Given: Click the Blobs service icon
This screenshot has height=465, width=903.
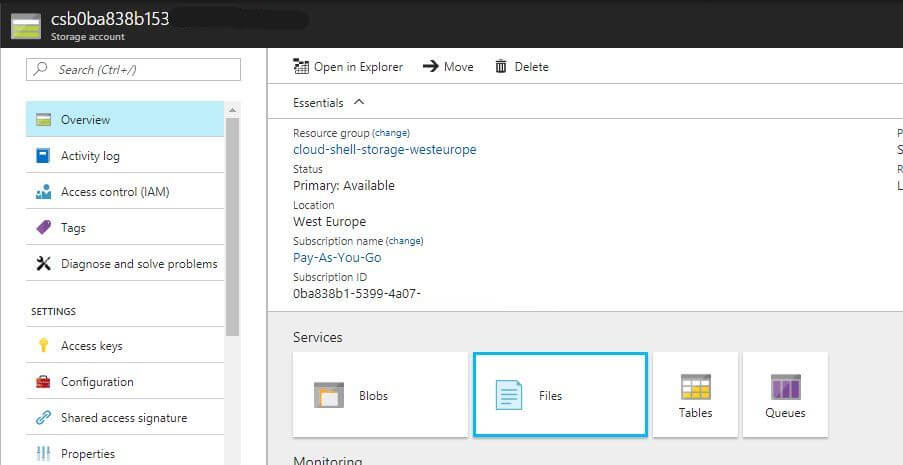Looking at the screenshot, I should click(x=329, y=395).
